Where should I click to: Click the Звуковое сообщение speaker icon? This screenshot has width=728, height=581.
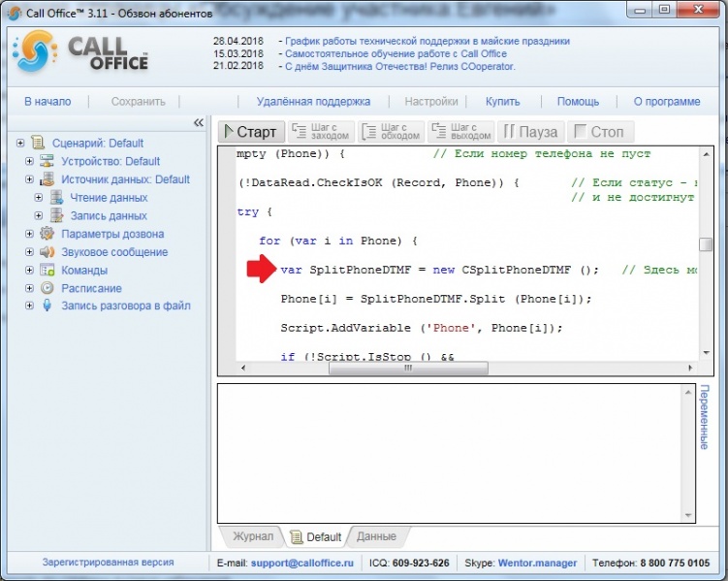pos(47,252)
